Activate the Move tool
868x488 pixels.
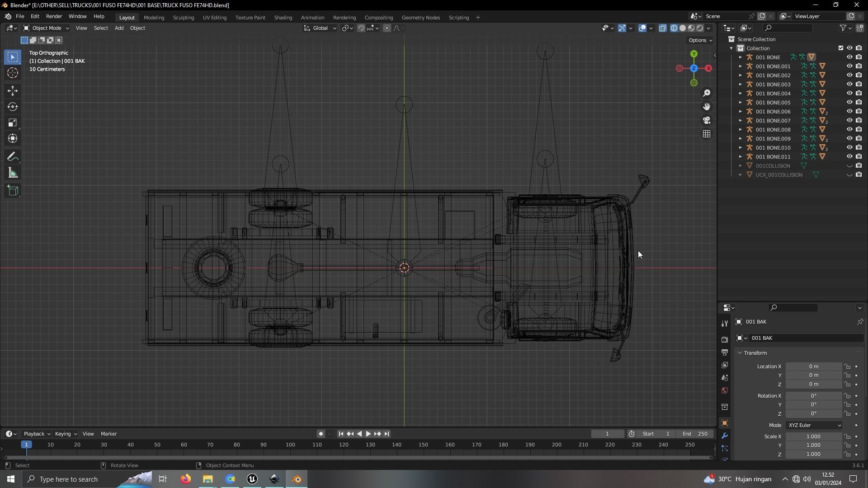(x=13, y=91)
